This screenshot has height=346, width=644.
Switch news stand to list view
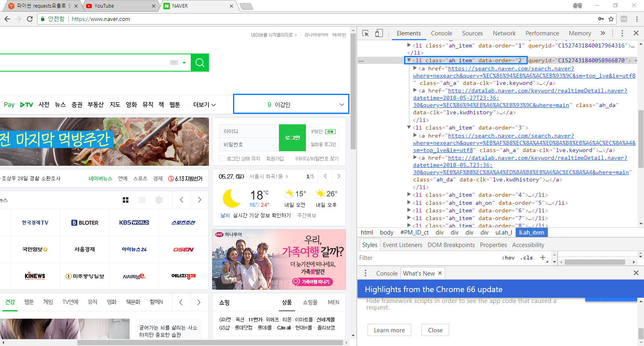pyautogui.click(x=142, y=200)
